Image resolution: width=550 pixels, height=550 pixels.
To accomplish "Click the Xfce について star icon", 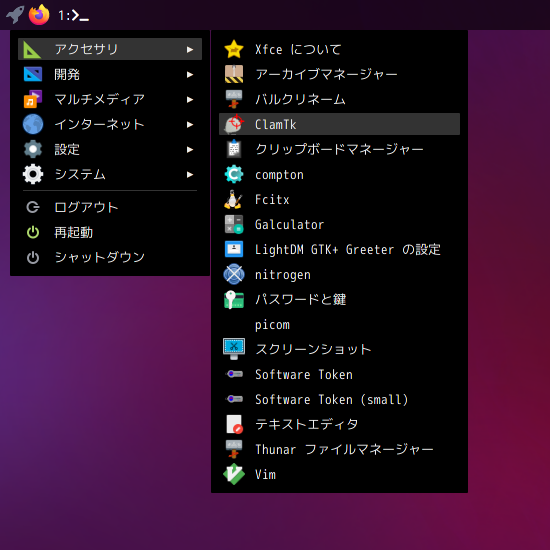I will point(234,49).
